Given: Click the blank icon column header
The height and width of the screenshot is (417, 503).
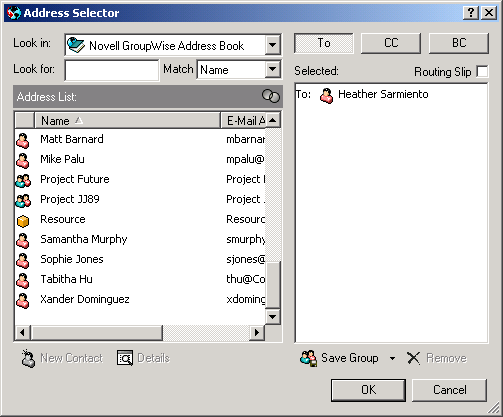Looking at the screenshot, I should (x=25, y=120).
